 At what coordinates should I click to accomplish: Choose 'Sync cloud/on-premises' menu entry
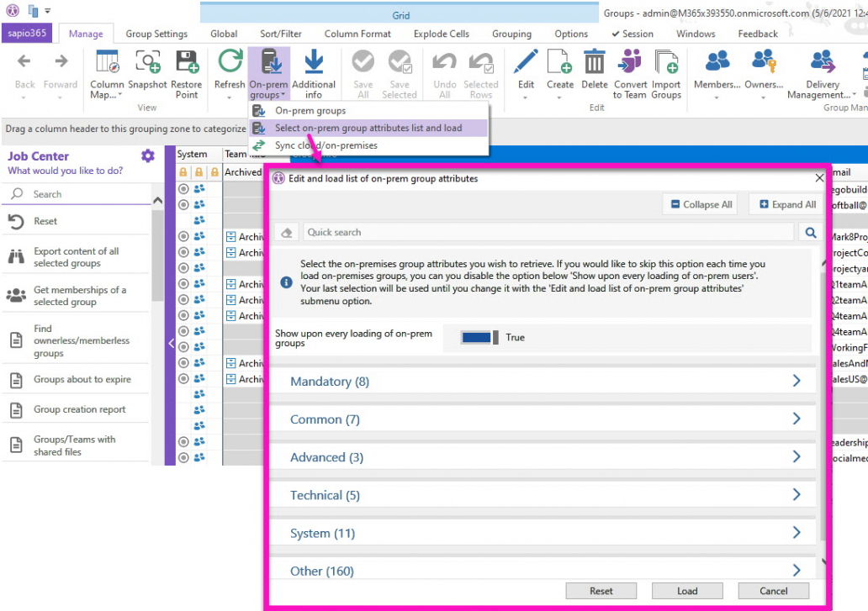368,145
